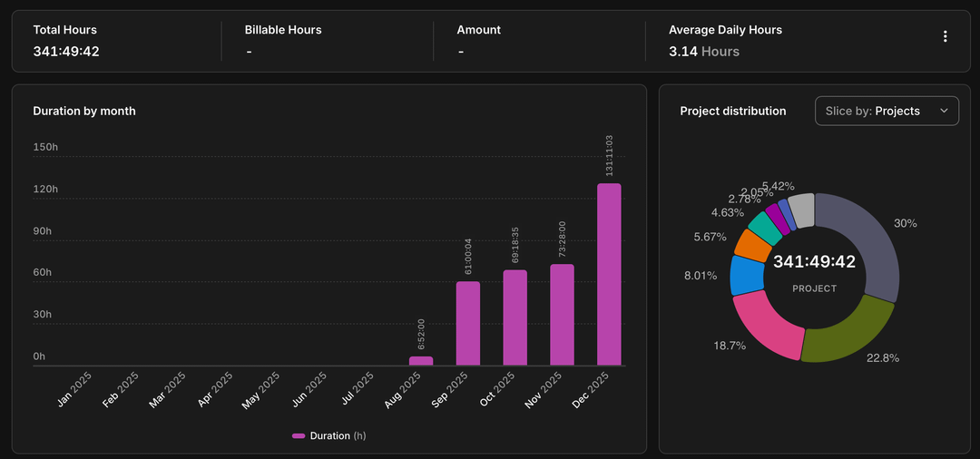Select the light gray 5.42% donut slice
980x459 pixels.
(x=800, y=208)
